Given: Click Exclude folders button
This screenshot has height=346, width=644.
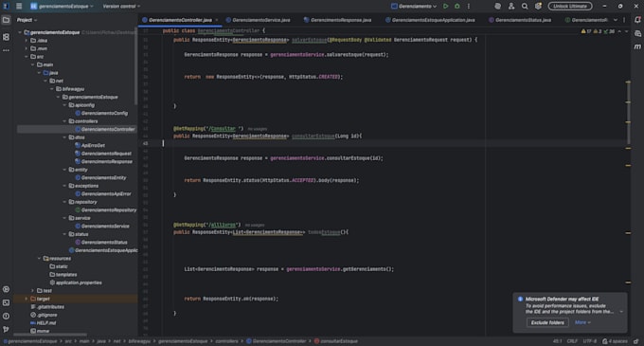Looking at the screenshot, I should [547, 322].
